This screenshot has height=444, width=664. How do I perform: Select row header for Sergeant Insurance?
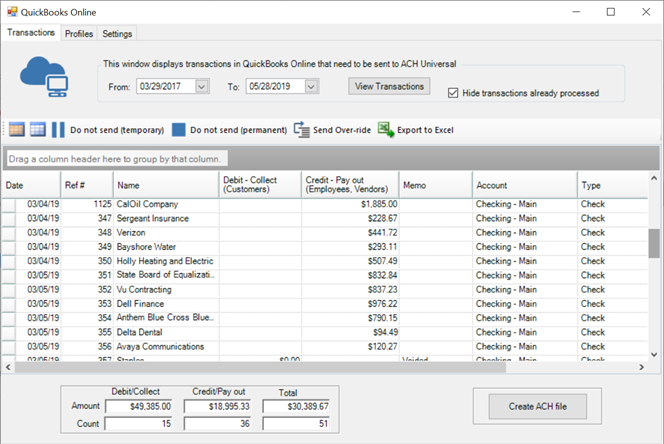pos(8,219)
